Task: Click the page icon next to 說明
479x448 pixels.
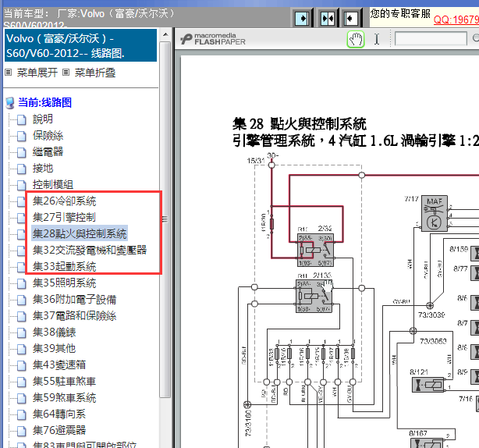Action: pyautogui.click(x=21, y=119)
